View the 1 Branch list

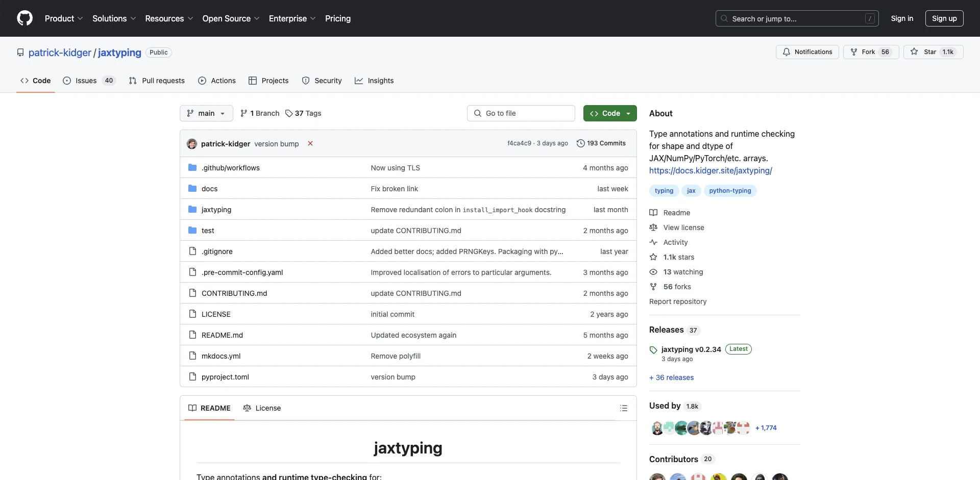click(260, 113)
